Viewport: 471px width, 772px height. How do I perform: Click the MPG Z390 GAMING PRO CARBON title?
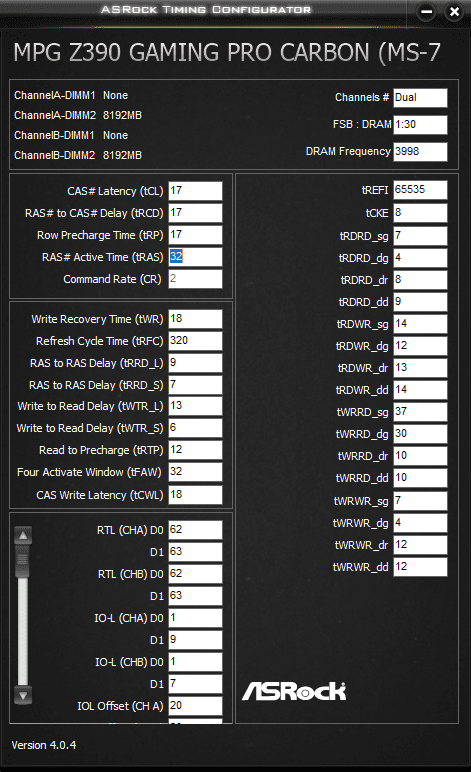click(227, 53)
